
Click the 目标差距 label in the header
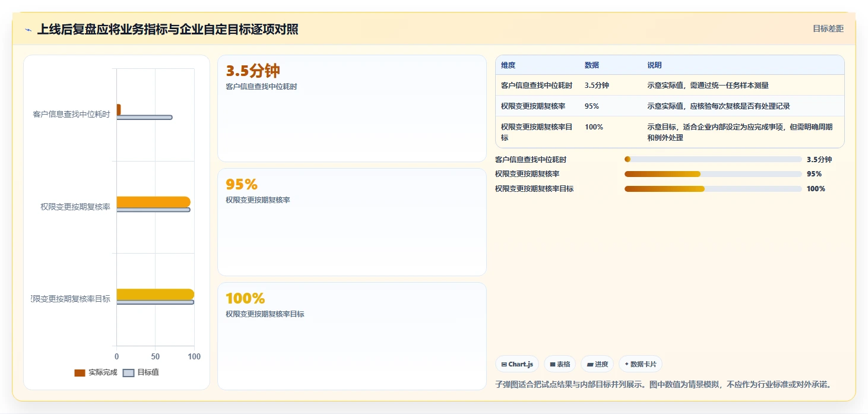(x=828, y=29)
